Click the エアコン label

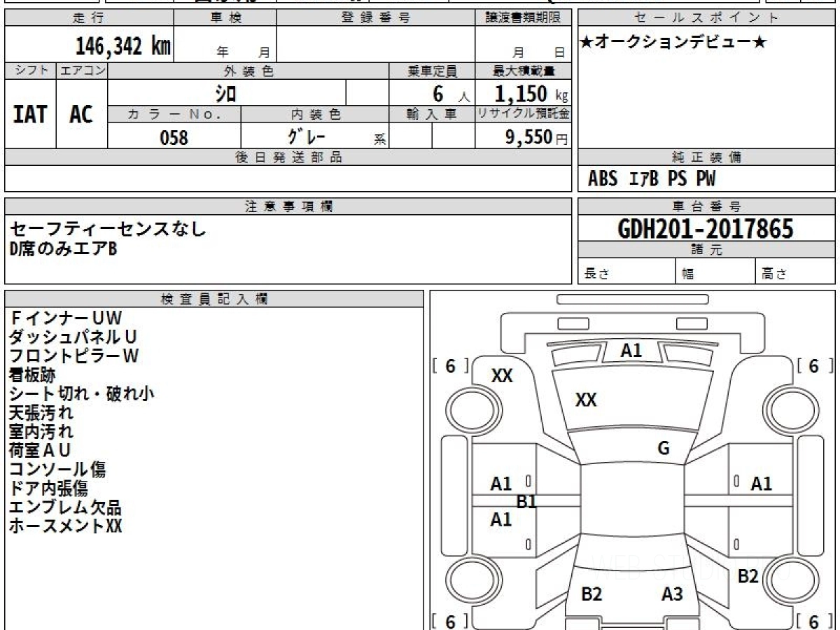point(82,70)
